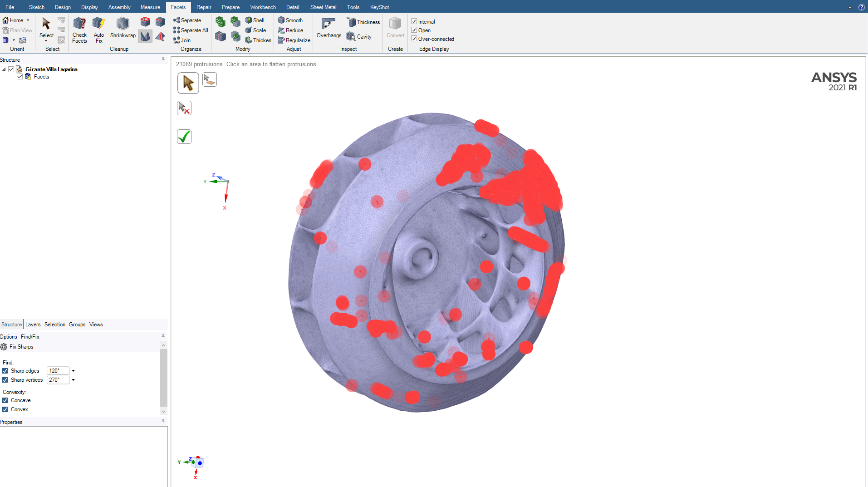Image resolution: width=868 pixels, height=487 pixels.
Task: Open the Thickness inspection tool
Action: click(363, 22)
